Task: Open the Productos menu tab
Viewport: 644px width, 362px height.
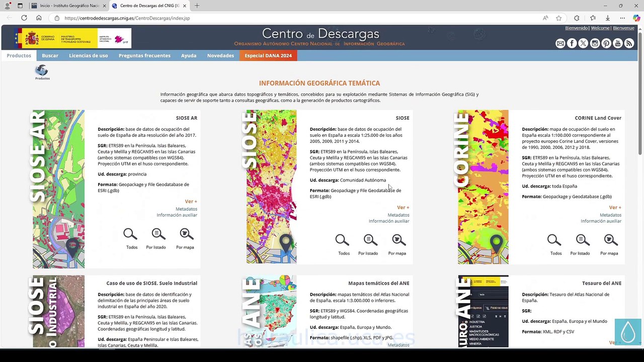Action: [x=19, y=56]
